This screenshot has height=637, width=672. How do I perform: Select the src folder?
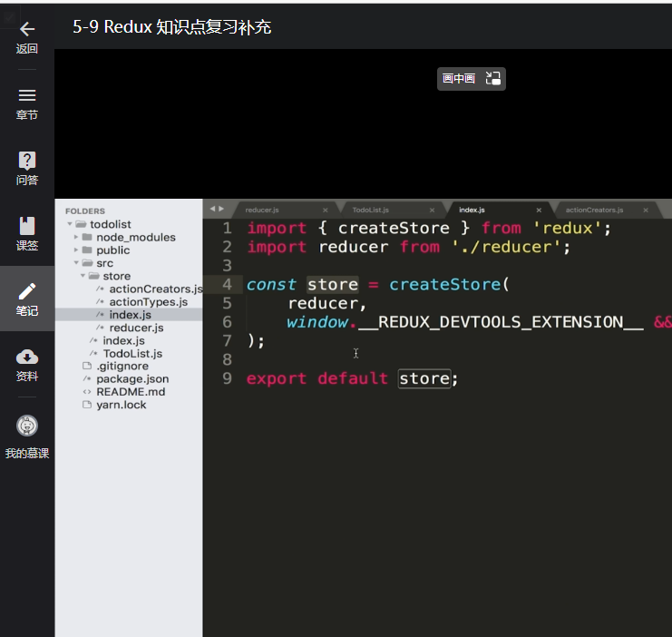[104, 263]
